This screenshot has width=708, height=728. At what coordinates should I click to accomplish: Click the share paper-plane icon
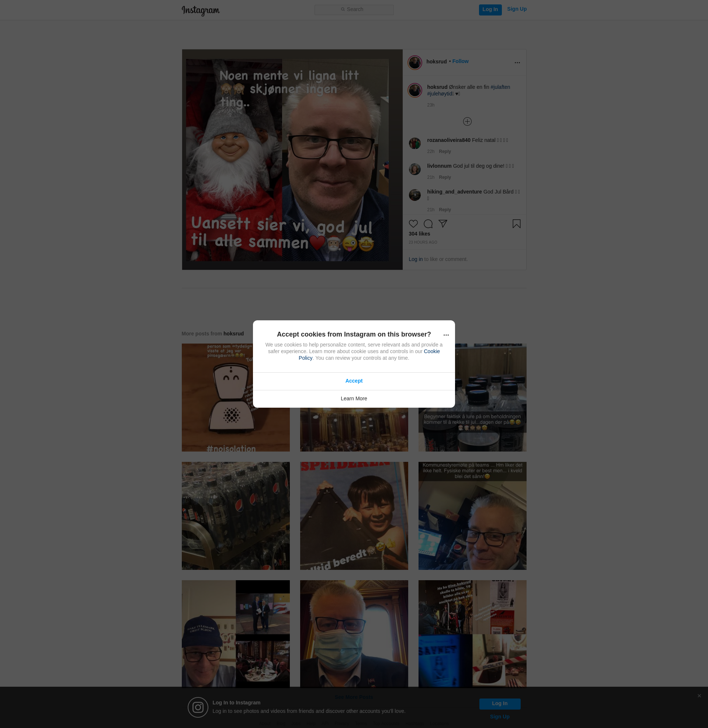coord(442,223)
